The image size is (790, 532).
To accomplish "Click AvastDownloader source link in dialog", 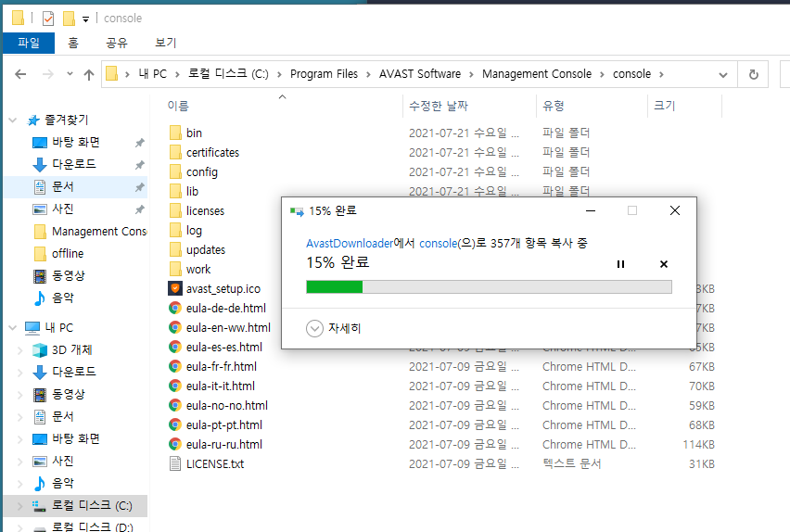I will click(x=350, y=244).
